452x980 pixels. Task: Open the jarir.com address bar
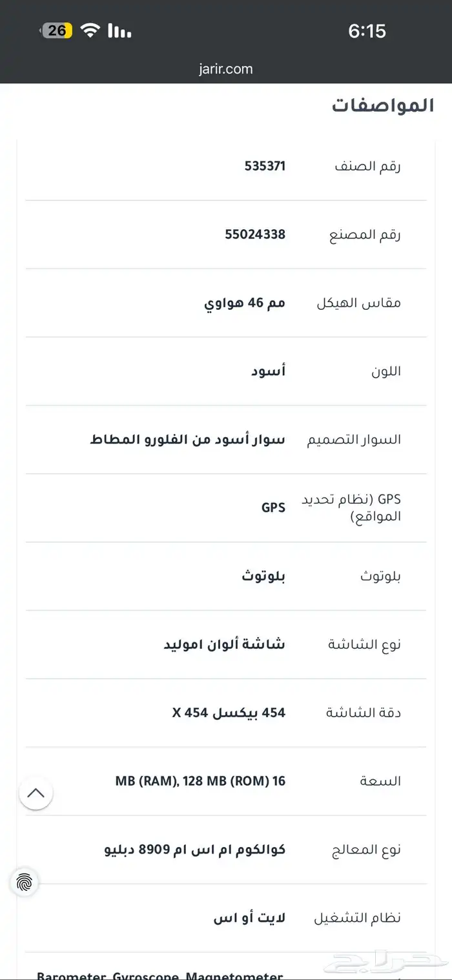point(225,68)
